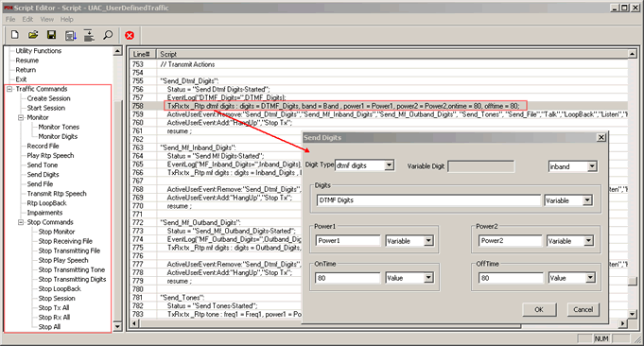Select Send File tree item
This screenshot has width=644, height=346.
[x=40, y=184]
